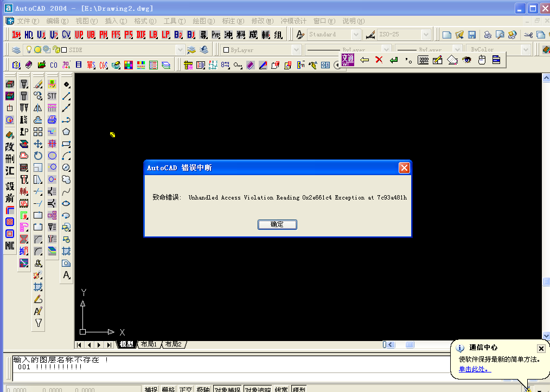Click the STT toolbar icon
The height and width of the screenshot is (392, 550).
pos(52,96)
